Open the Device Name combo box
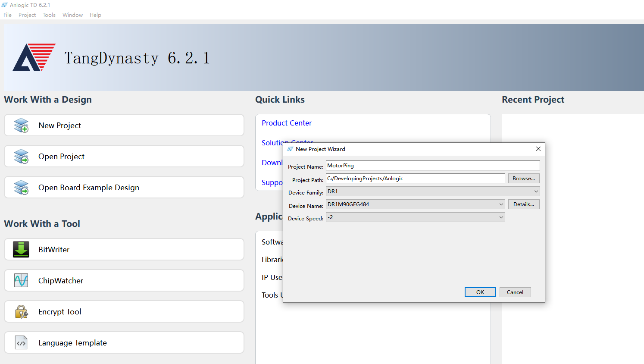Screen dimensions: 644x364 coord(415,204)
